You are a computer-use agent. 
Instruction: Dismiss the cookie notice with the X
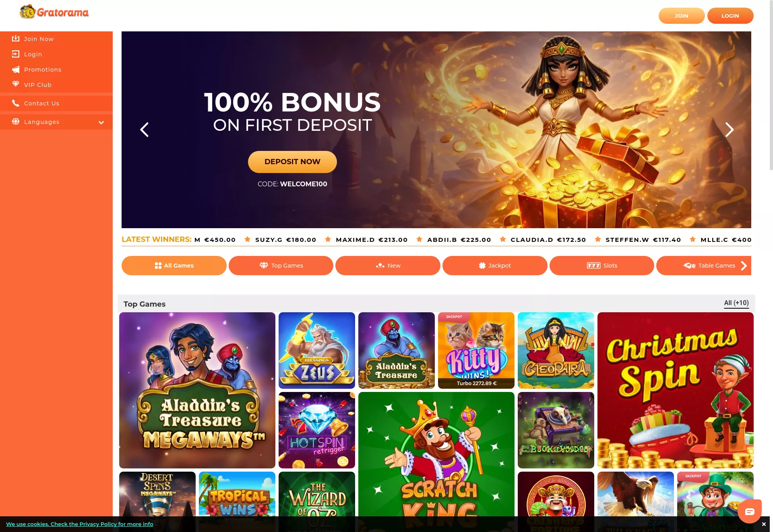click(x=764, y=524)
